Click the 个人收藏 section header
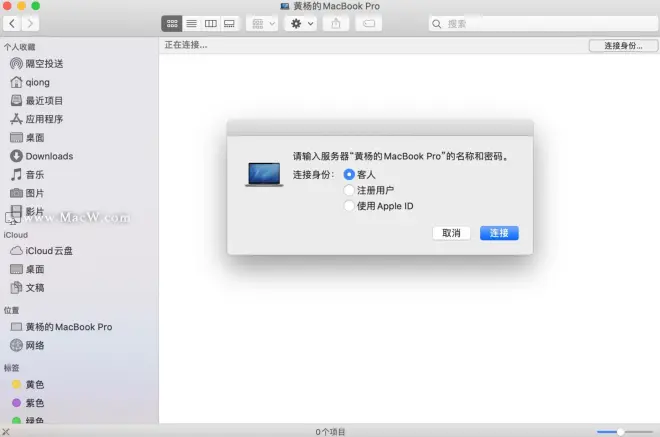This screenshot has height=437, width=660. pyautogui.click(x=19, y=47)
